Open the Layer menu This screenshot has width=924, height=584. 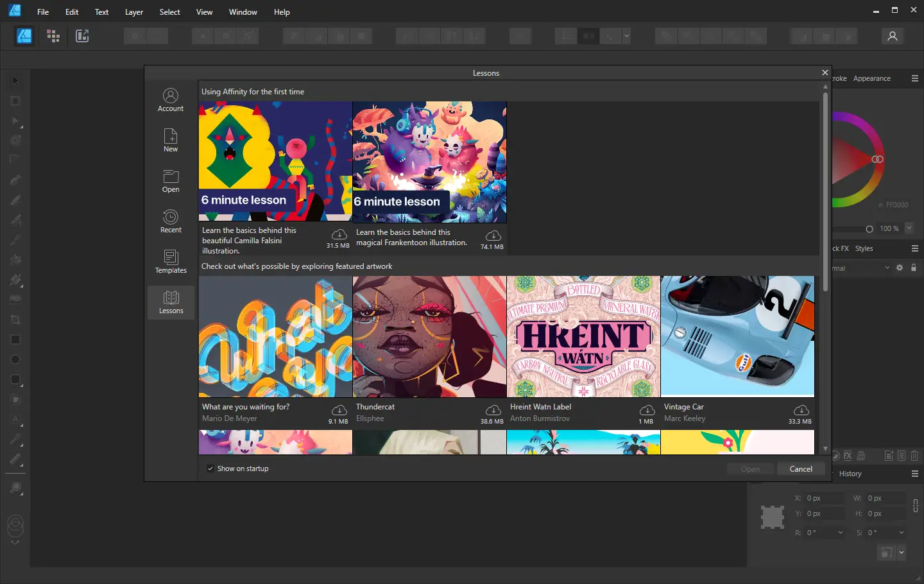click(134, 12)
